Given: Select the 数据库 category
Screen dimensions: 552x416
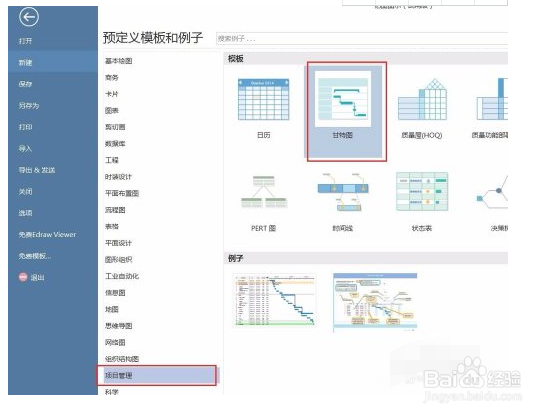Looking at the screenshot, I should click(x=115, y=144).
